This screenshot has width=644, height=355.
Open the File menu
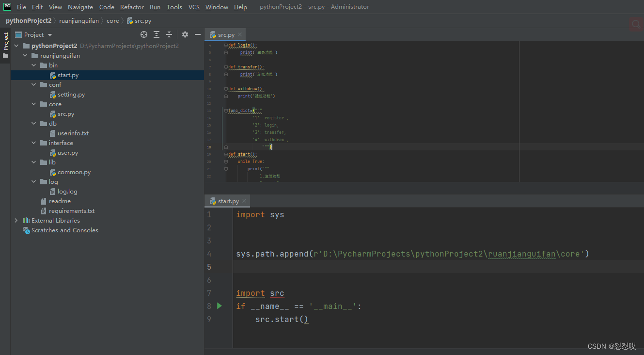click(21, 7)
